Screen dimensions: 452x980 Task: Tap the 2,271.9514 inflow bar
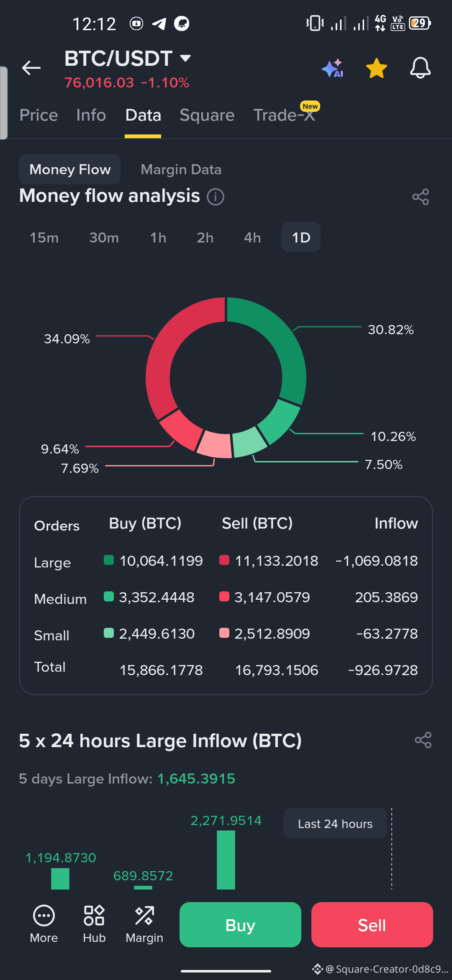(x=226, y=860)
